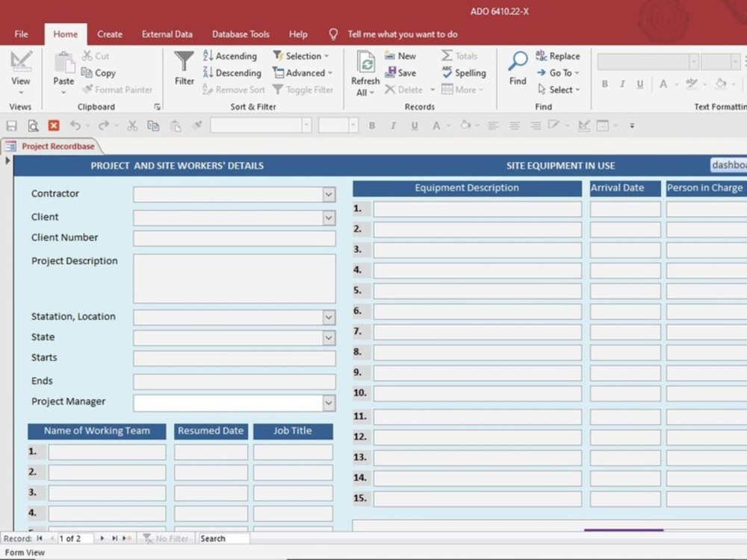Click the dashboard button
Image resolution: width=747 pixels, height=560 pixels.
click(728, 165)
